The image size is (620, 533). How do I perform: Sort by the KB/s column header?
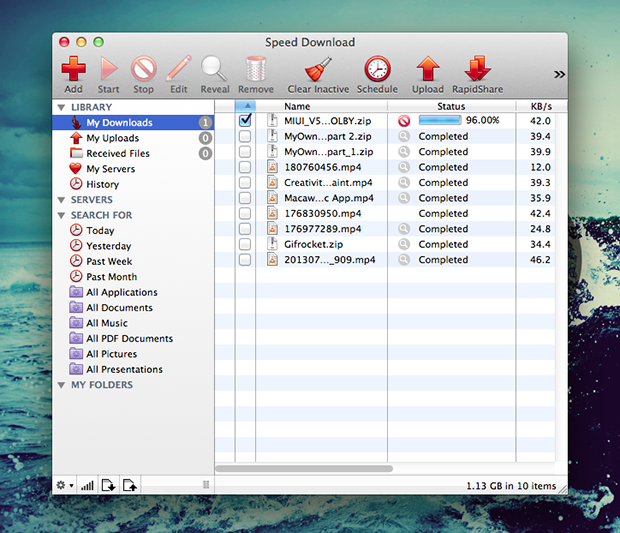point(541,106)
